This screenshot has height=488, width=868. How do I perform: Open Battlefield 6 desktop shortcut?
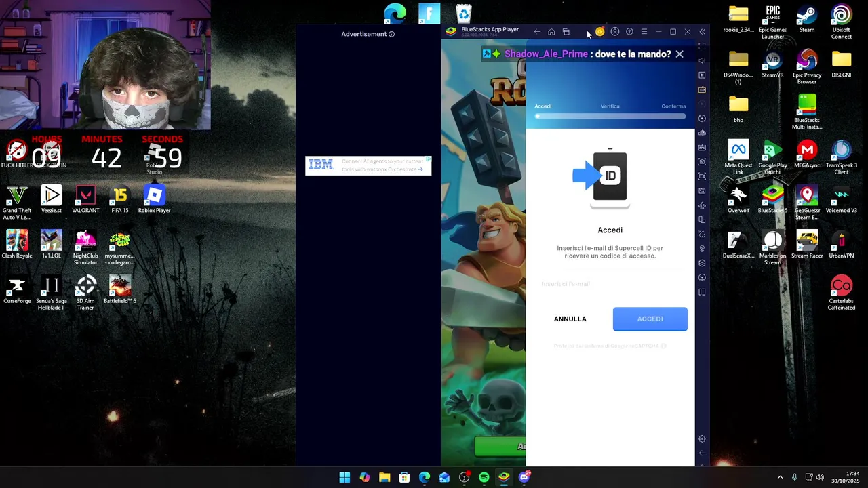(120, 290)
